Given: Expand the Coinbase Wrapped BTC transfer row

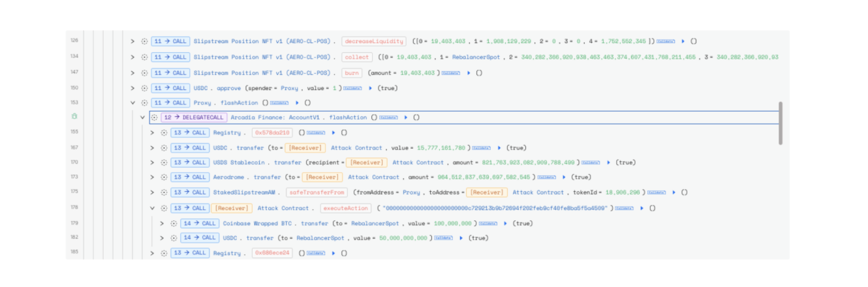Looking at the screenshot, I should coord(163,223).
